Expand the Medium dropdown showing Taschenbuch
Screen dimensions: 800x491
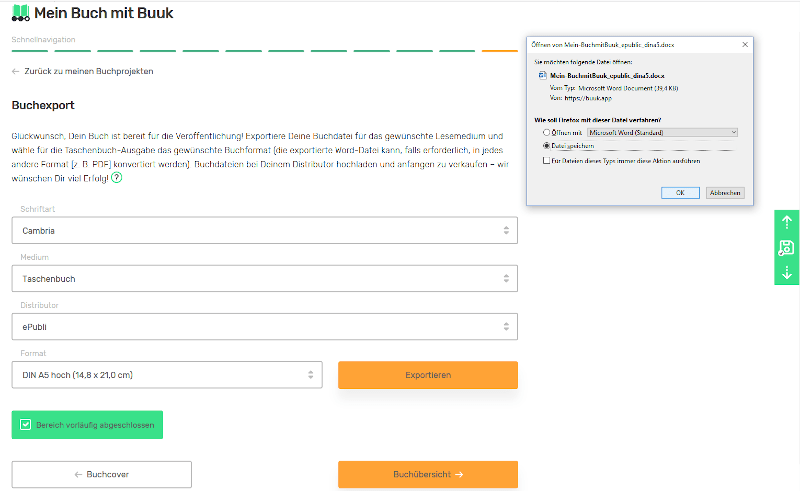(264, 279)
